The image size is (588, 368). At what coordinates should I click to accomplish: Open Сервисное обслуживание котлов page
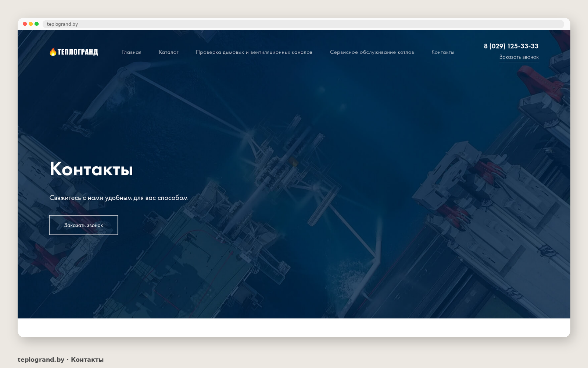click(x=372, y=52)
